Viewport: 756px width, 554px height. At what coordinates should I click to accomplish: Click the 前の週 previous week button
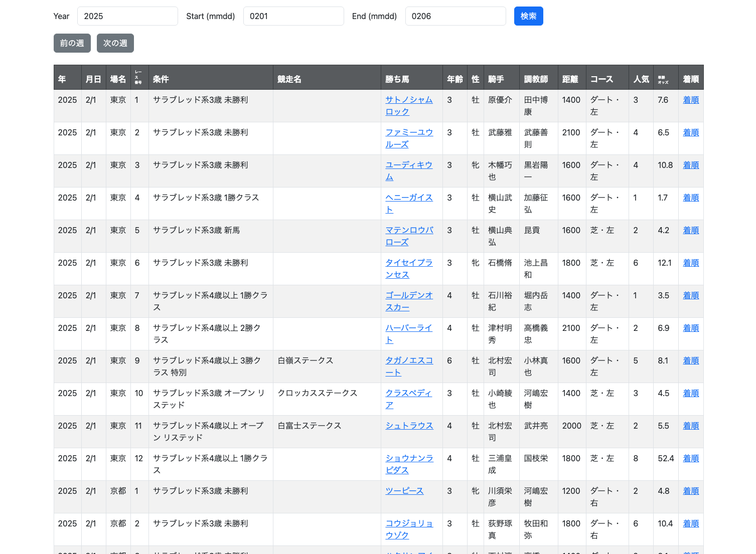pyautogui.click(x=72, y=43)
